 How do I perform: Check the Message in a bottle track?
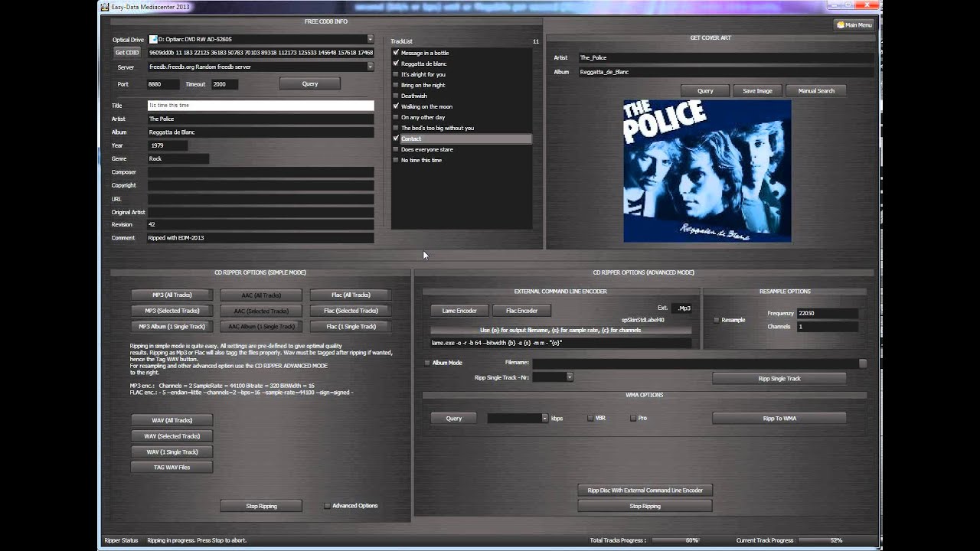pos(396,53)
